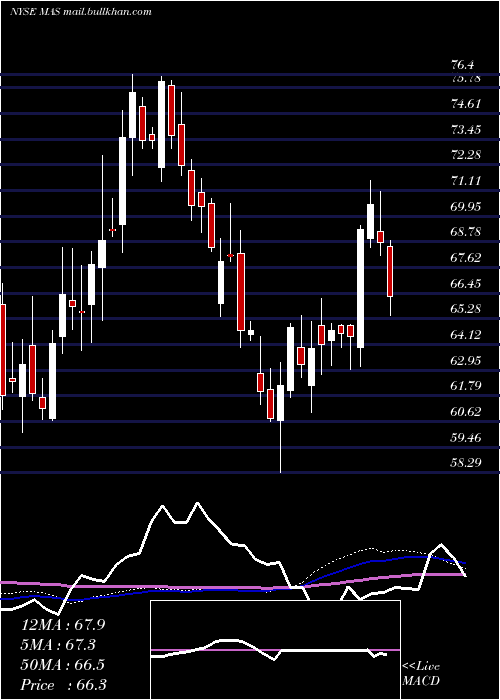
Task: Click the 68.78 price axis label
Action: coord(466,232)
